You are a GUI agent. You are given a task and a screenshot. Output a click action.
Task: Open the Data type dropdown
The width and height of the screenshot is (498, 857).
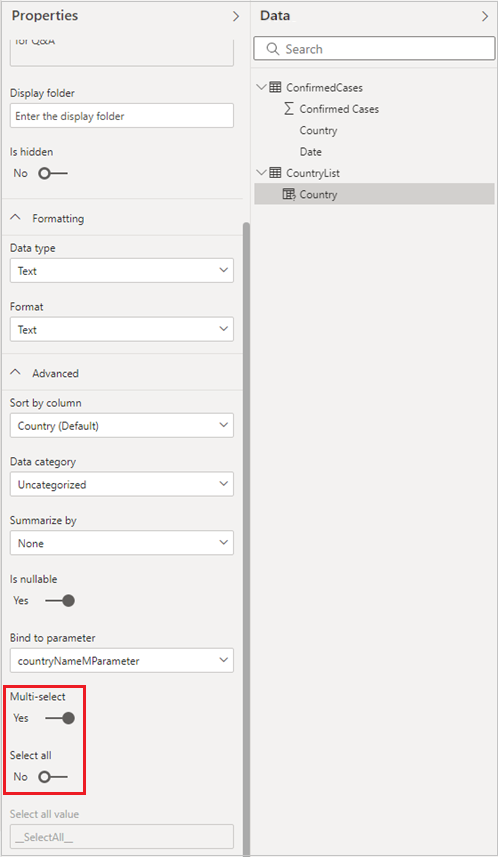click(x=122, y=271)
